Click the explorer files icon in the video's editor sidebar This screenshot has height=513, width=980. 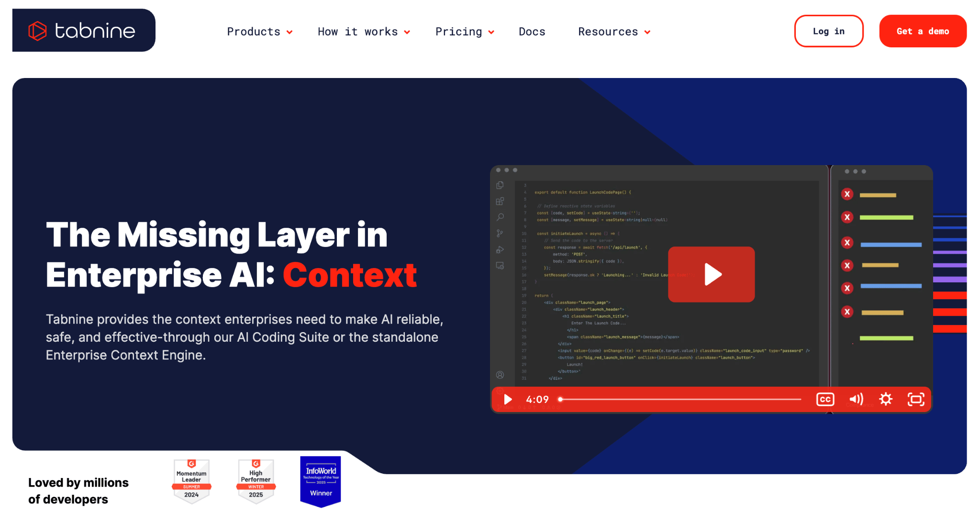tap(500, 185)
